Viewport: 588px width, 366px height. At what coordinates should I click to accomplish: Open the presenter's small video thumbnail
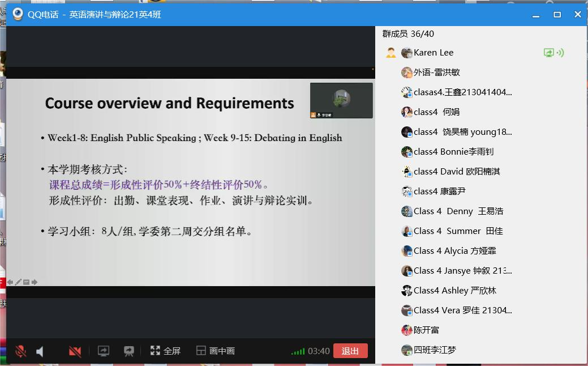click(x=341, y=100)
